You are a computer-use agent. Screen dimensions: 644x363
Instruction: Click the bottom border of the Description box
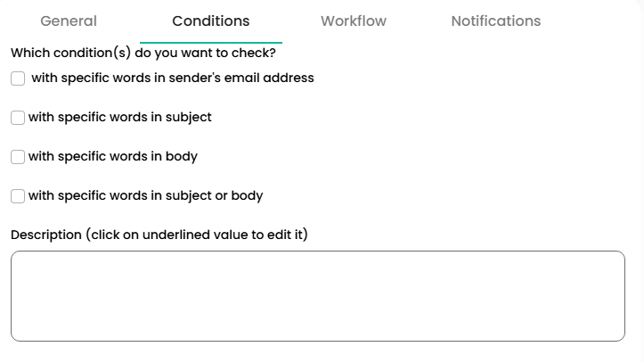point(318,340)
